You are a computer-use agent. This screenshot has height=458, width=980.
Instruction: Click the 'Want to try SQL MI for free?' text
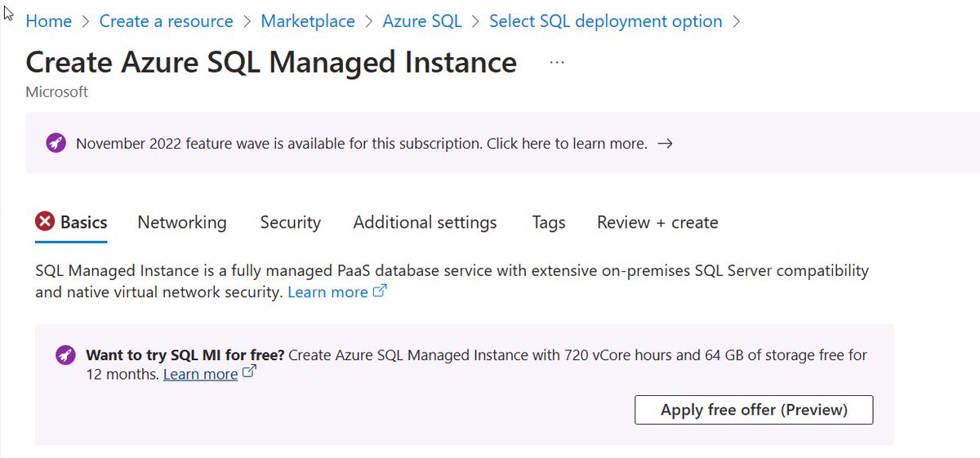pyautogui.click(x=185, y=355)
